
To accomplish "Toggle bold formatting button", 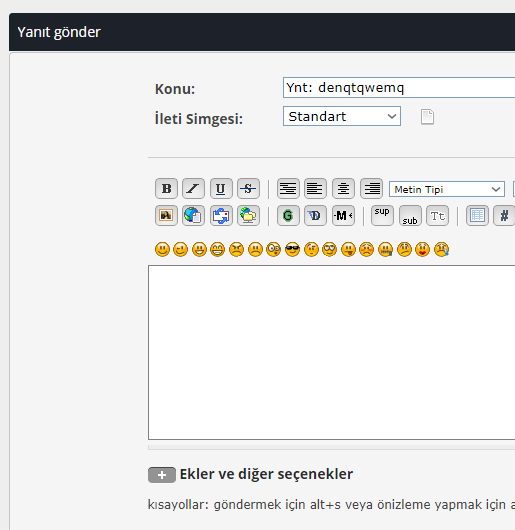I will 166,188.
